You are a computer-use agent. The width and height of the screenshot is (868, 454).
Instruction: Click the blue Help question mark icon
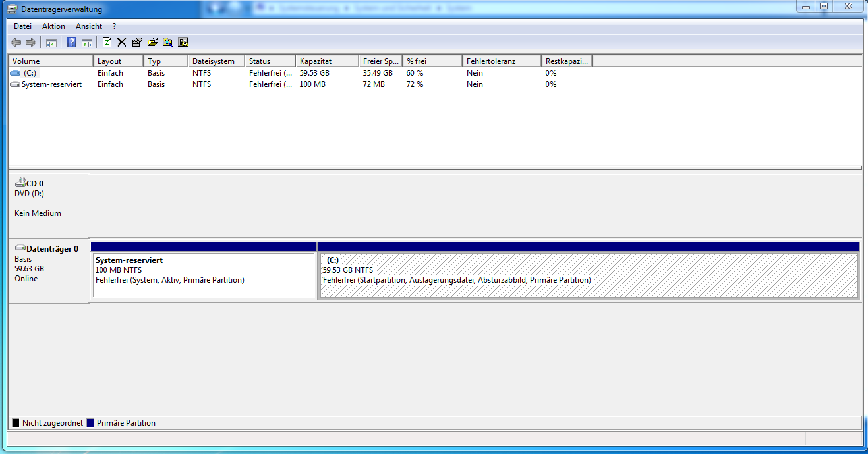tap(71, 43)
